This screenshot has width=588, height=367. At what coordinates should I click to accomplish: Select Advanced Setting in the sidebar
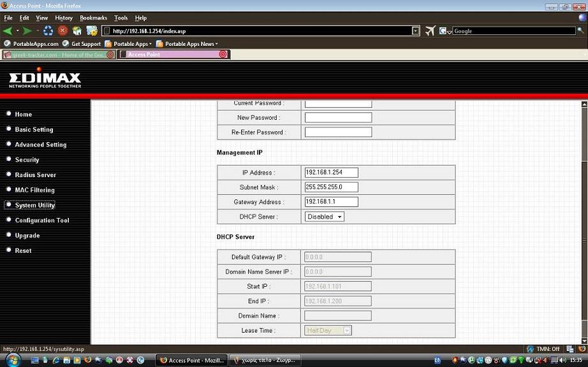(40, 145)
